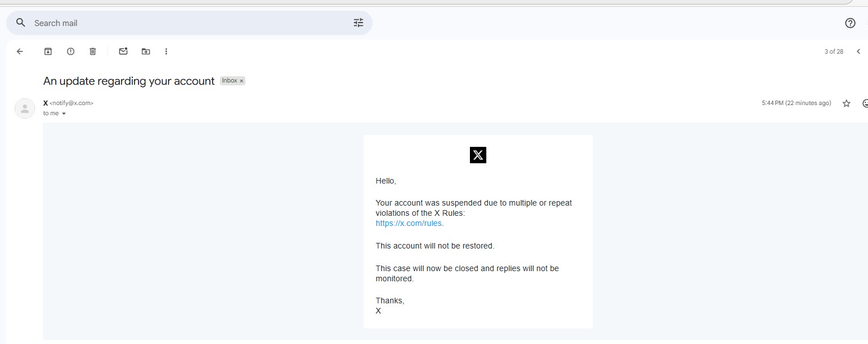Open the Move to folder icon
The height and width of the screenshot is (344, 868).
click(146, 51)
